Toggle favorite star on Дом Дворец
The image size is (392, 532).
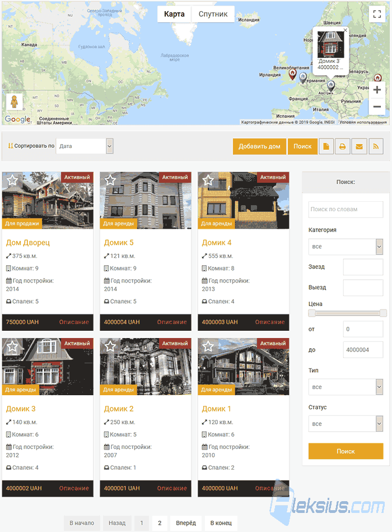pyautogui.click(x=12, y=180)
